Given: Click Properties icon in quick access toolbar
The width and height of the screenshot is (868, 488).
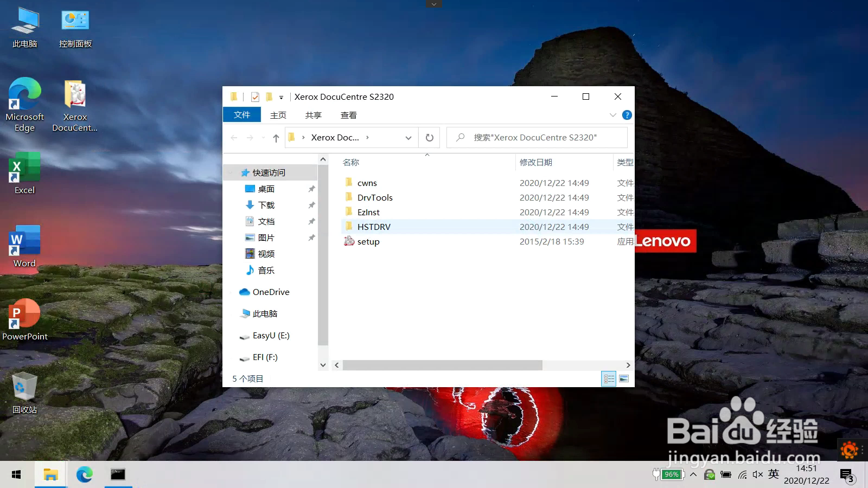Looking at the screenshot, I should point(255,97).
